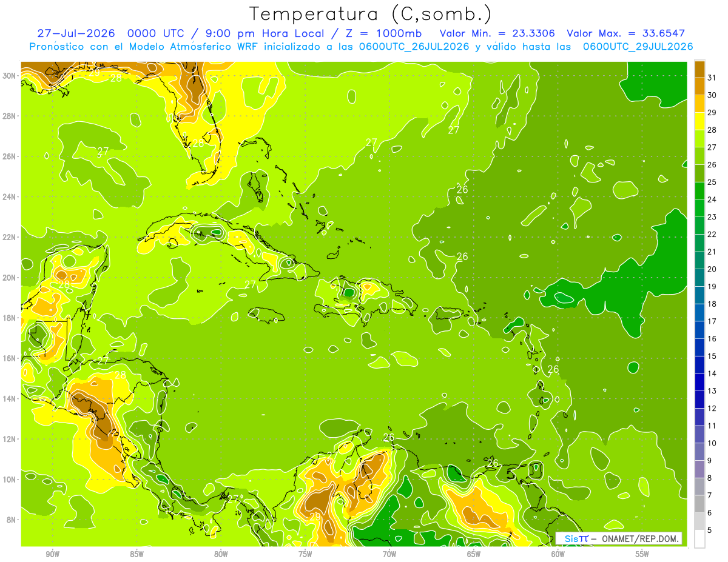Click the 'Temperatura (C,somb.)' map title
728x562 pixels.
tap(370, 14)
